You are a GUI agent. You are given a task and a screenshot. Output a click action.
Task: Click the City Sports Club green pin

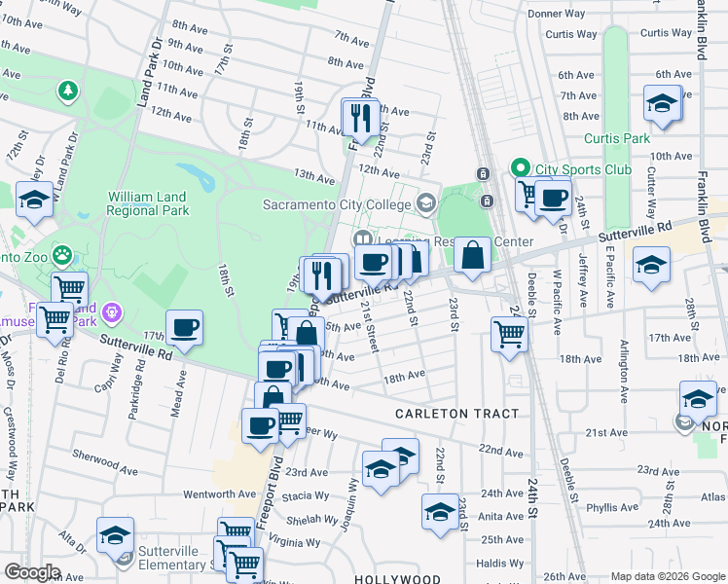point(521,167)
